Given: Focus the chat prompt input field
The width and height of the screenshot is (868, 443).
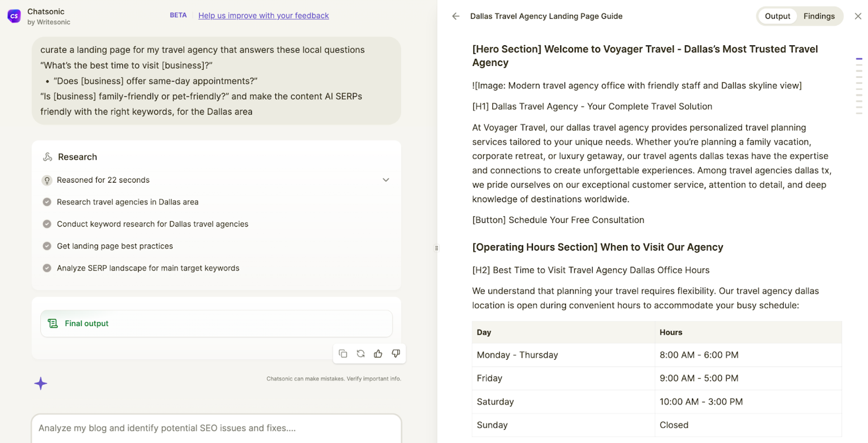Looking at the screenshot, I should coord(217,428).
